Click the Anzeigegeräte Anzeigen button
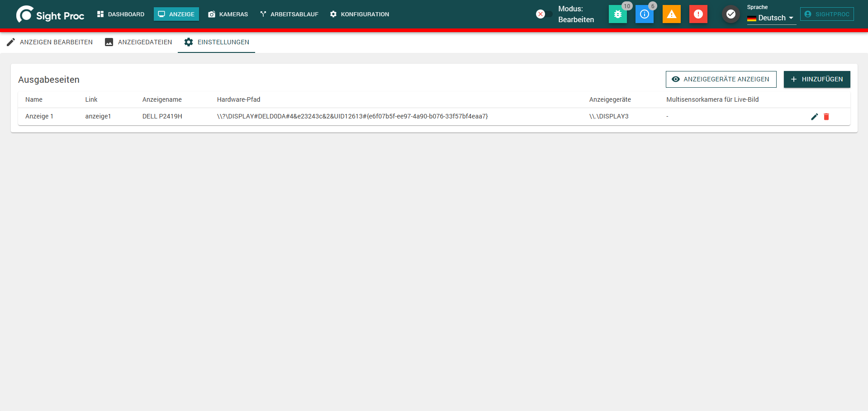Image resolution: width=868 pixels, height=411 pixels. [721, 79]
